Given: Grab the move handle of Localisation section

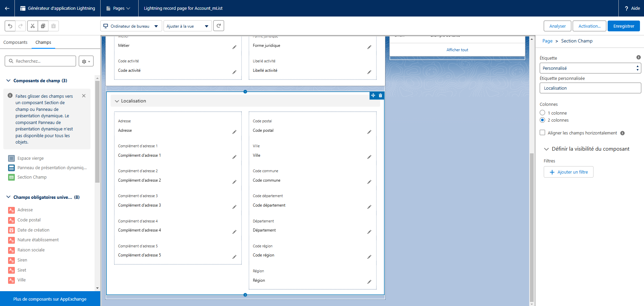Looking at the screenshot, I should (x=373, y=95).
